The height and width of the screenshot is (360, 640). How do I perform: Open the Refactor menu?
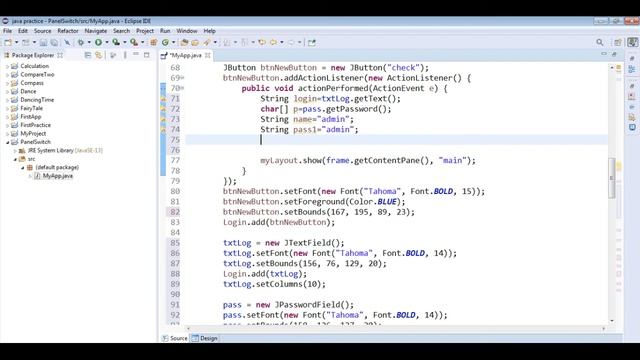click(x=68, y=31)
